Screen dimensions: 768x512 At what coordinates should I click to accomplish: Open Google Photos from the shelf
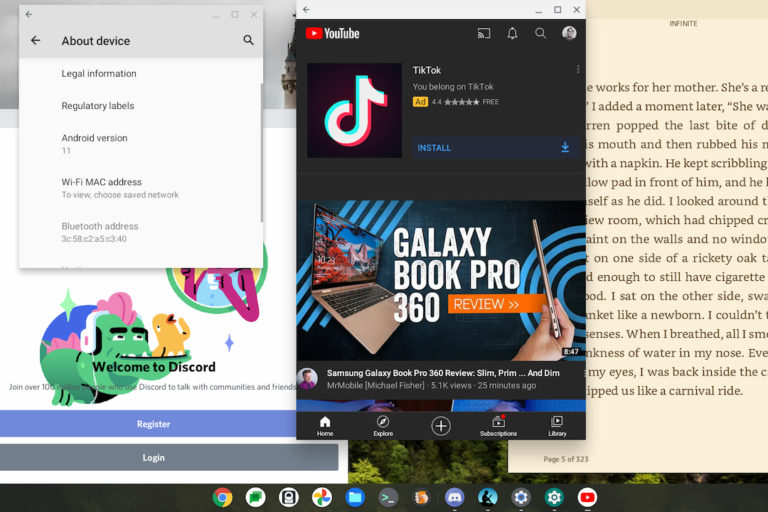pyautogui.click(x=322, y=497)
